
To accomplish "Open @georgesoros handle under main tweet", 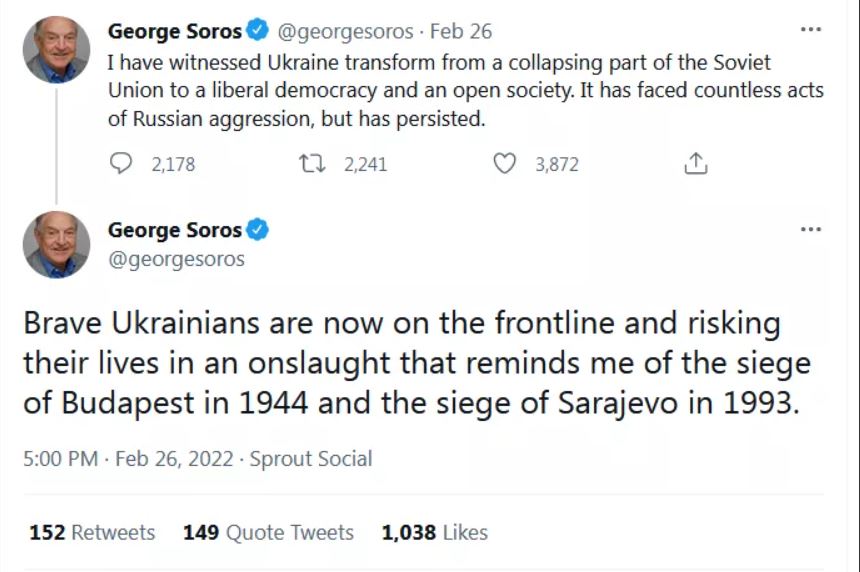I will point(176,259).
